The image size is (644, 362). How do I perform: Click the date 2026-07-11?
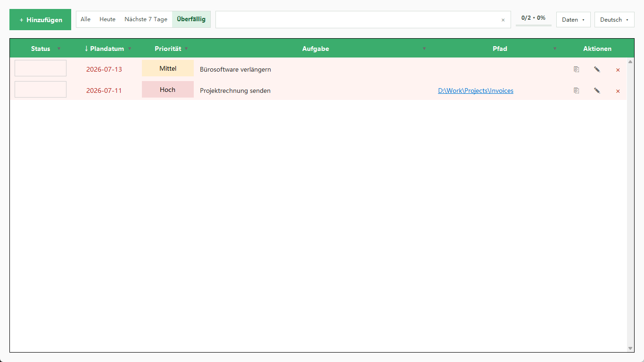pos(104,90)
